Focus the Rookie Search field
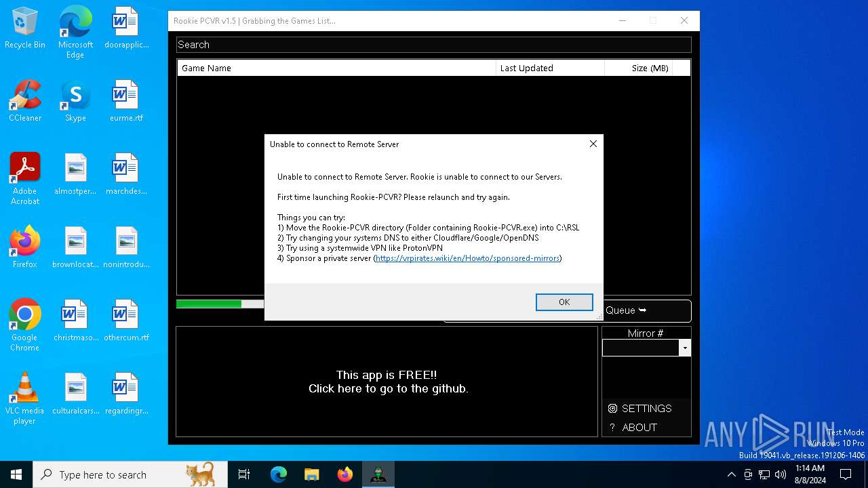Image resolution: width=868 pixels, height=488 pixels. 434,45
